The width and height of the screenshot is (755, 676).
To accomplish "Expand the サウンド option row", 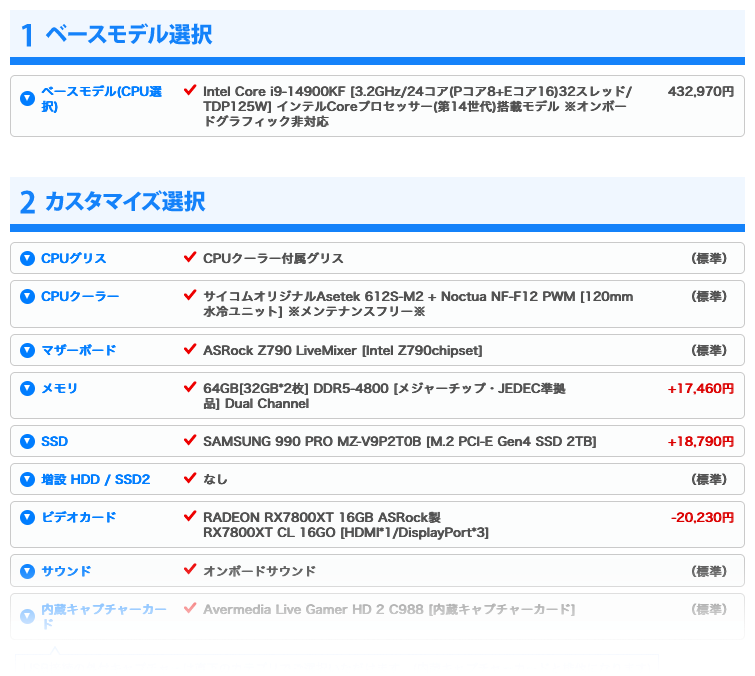I will point(377,571).
